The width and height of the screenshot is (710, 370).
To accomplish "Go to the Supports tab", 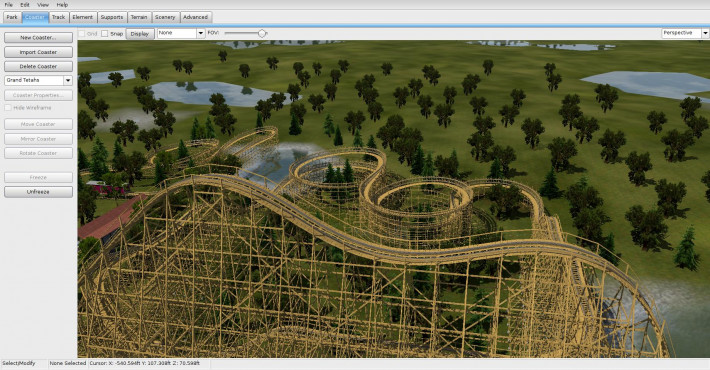I will [x=112, y=17].
